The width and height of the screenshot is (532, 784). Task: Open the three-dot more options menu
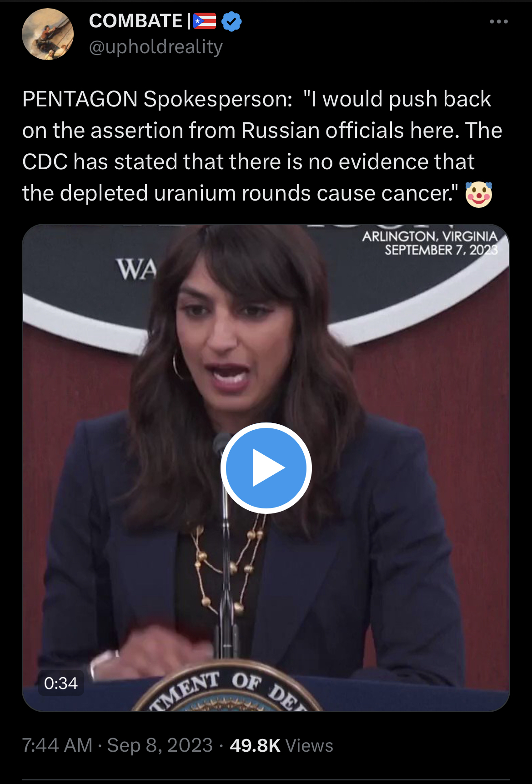[498, 21]
